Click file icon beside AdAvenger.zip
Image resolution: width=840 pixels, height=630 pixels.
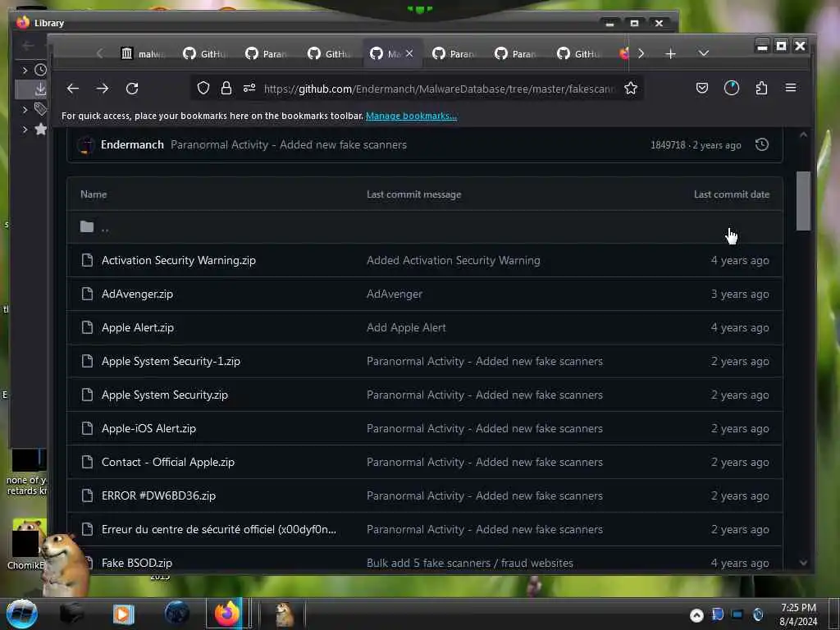[x=87, y=294]
